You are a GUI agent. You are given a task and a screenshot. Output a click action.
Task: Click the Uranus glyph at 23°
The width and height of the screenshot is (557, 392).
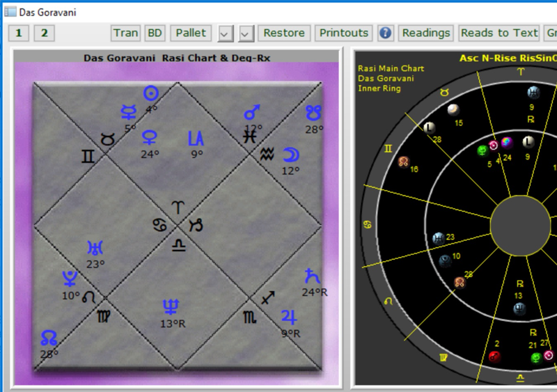(95, 247)
